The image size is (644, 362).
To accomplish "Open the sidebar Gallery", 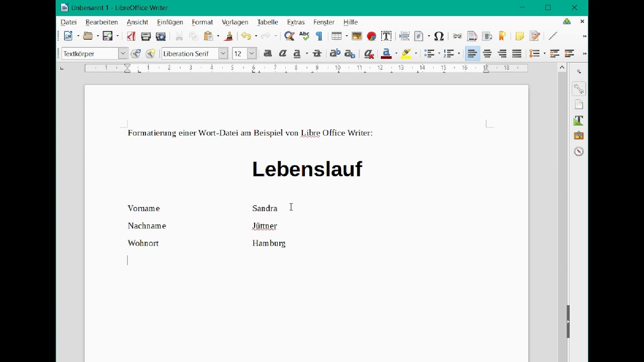I will pos(579,136).
